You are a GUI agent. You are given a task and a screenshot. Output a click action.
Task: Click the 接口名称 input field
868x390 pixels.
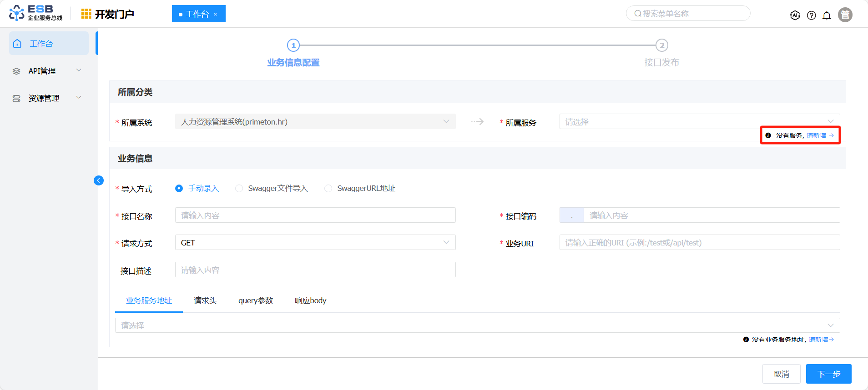(x=315, y=215)
